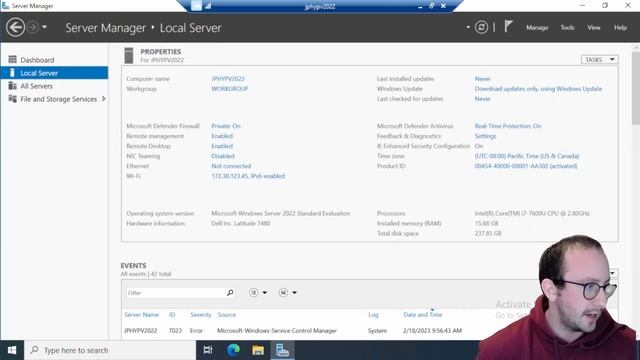Click the File and Storage Services icon
Screen dimensions: 640x360
click(x=13, y=99)
